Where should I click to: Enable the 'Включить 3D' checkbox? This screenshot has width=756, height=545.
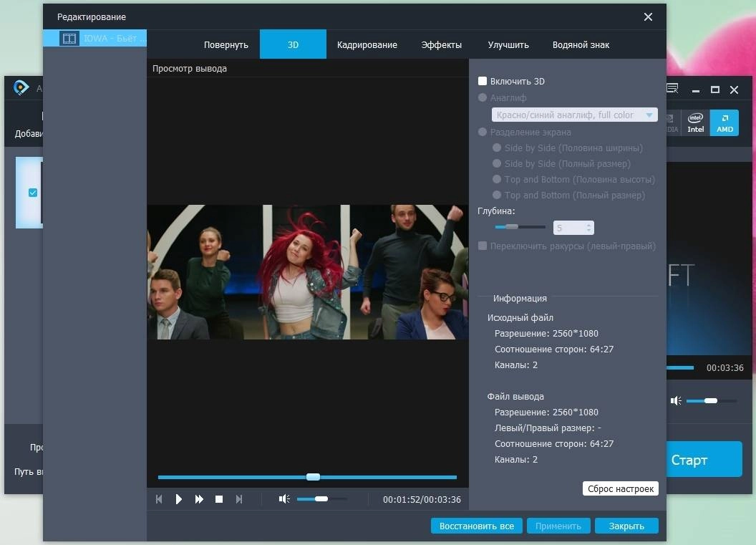(482, 81)
